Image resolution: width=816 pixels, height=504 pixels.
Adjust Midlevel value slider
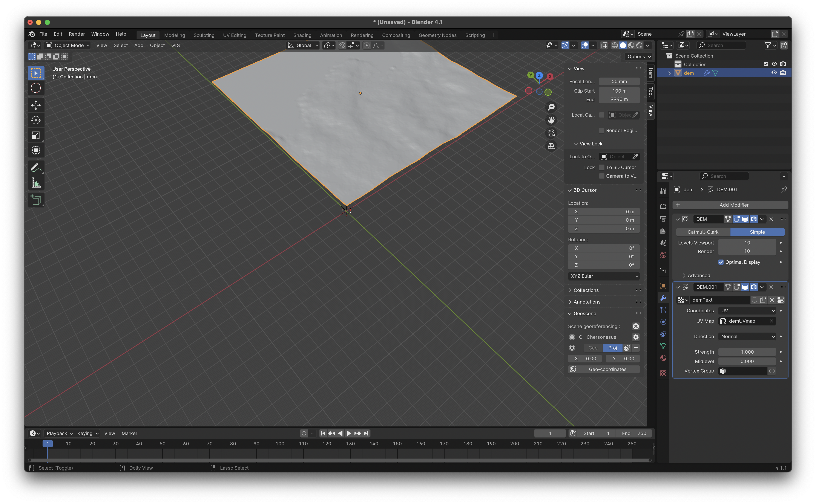click(x=747, y=361)
